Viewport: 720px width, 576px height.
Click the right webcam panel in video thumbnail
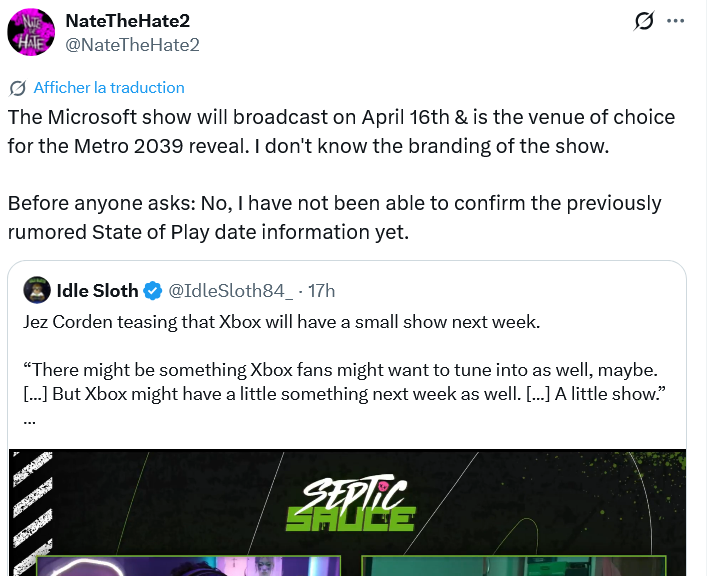tap(513, 566)
